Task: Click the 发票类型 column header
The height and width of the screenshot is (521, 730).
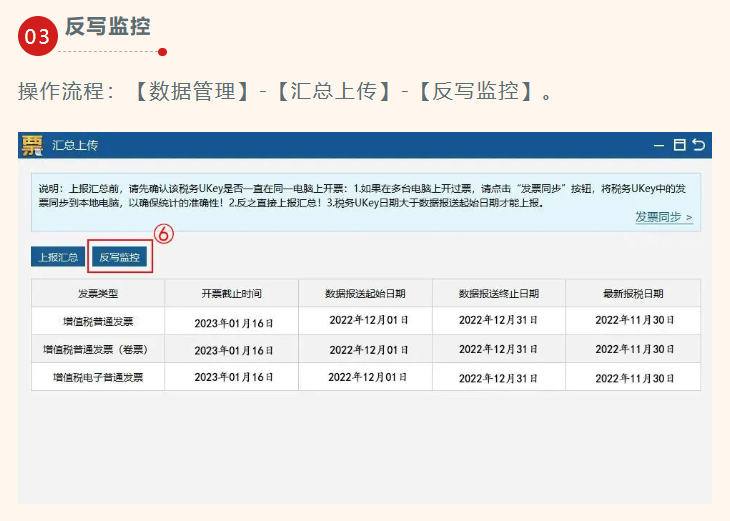Action: pos(98,293)
